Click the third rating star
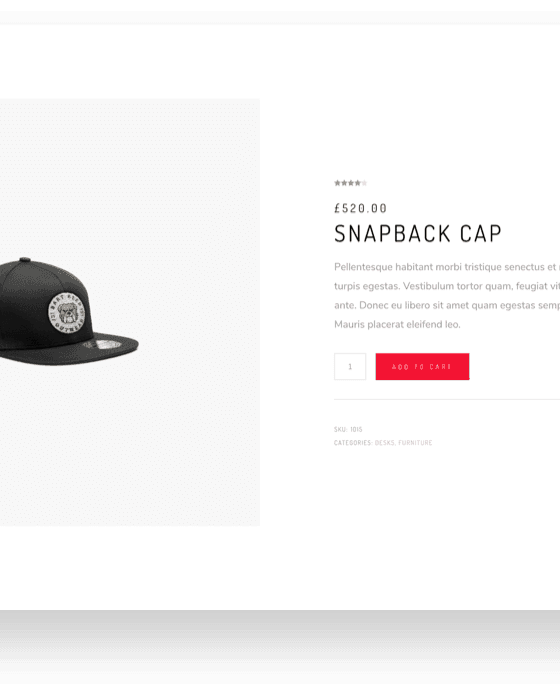This screenshot has height=696, width=560. 351,183
